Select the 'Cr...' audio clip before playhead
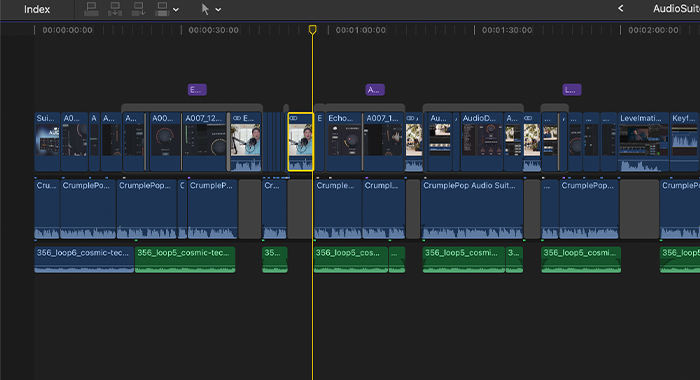 tap(275, 209)
